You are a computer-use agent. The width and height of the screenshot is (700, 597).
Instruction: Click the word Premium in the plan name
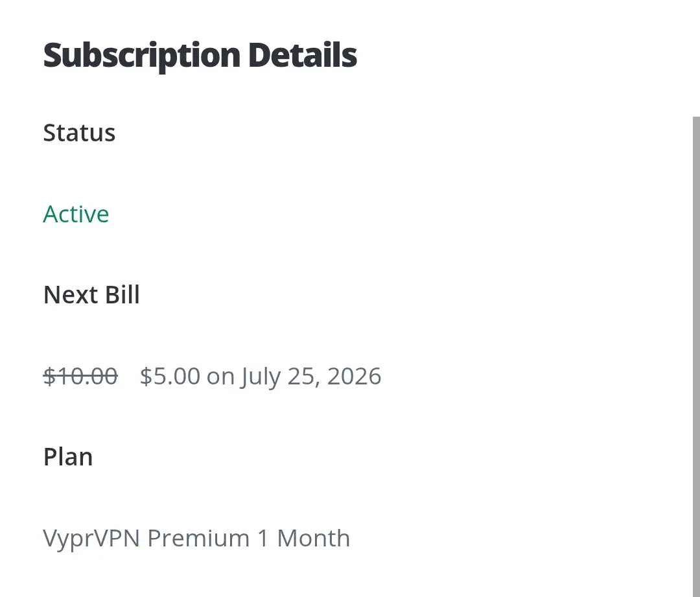198,538
